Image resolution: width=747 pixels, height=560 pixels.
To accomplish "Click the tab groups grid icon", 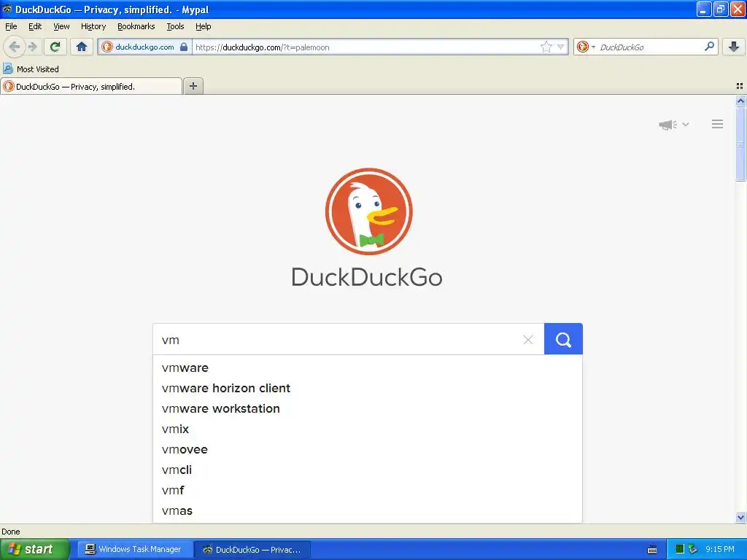I will click(x=740, y=86).
